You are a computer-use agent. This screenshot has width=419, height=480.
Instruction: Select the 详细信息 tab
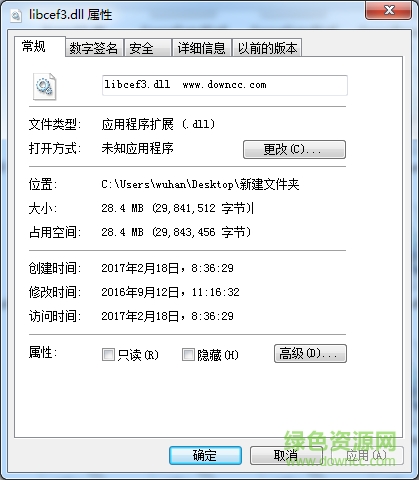tap(202, 48)
